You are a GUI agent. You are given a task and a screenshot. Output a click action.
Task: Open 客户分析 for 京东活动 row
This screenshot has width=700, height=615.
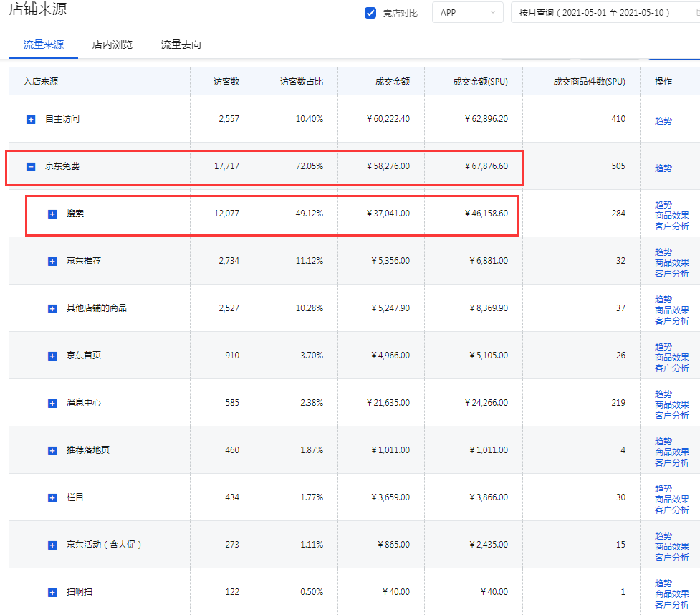click(x=672, y=558)
